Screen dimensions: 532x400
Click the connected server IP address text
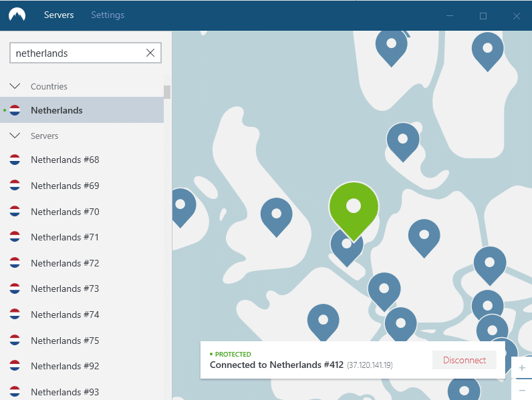coord(370,365)
